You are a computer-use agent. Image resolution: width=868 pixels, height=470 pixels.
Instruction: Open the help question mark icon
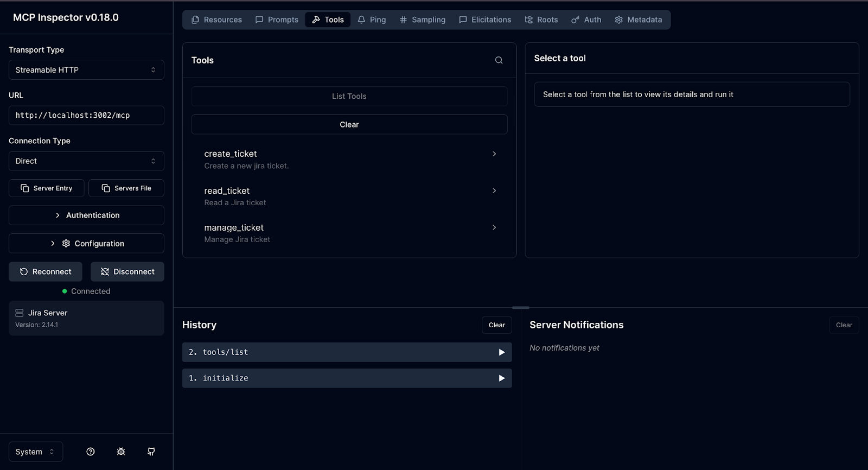click(91, 452)
